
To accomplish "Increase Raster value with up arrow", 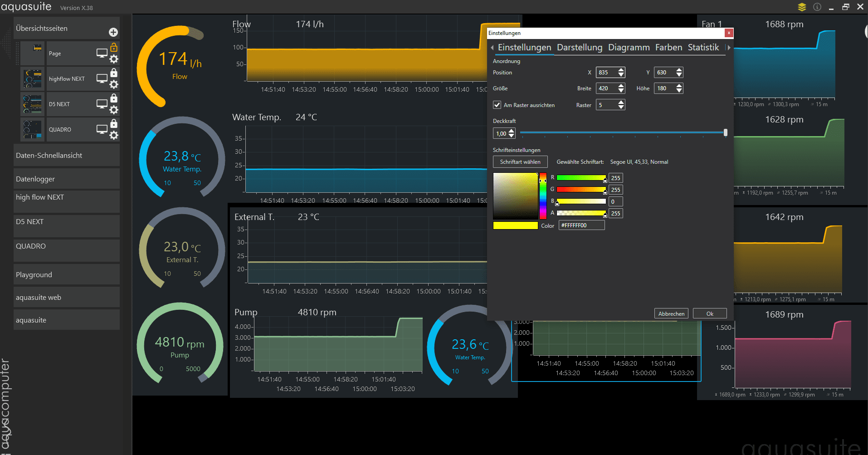I will (621, 102).
